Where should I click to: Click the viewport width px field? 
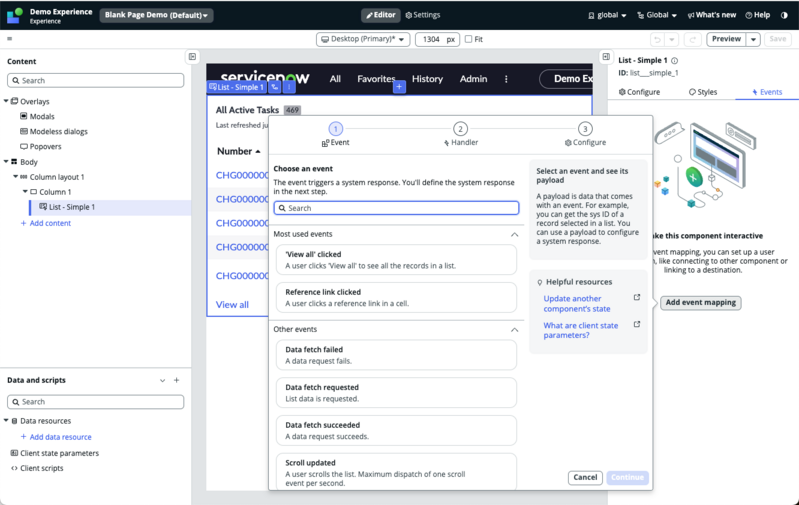pos(437,39)
